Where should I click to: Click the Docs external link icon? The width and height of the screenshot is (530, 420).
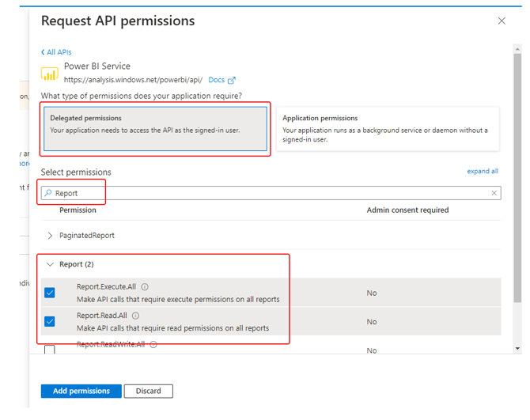(231, 81)
